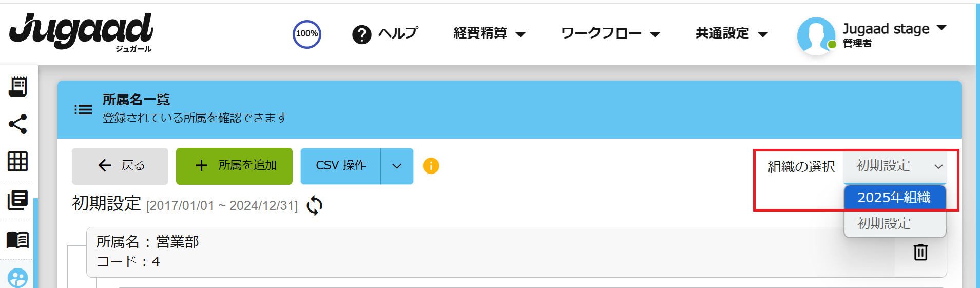
Task: Click the 所属を追加 button
Action: point(234,166)
